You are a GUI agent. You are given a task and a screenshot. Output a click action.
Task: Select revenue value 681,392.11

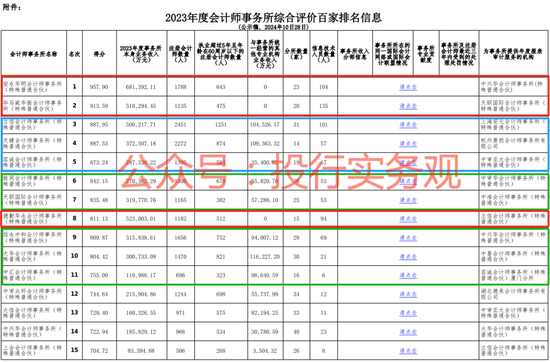pos(141,87)
